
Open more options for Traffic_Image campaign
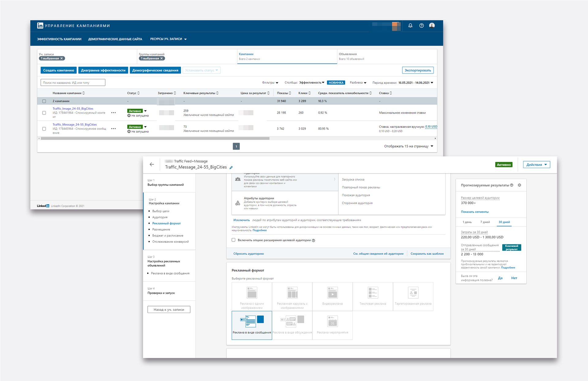(x=113, y=113)
